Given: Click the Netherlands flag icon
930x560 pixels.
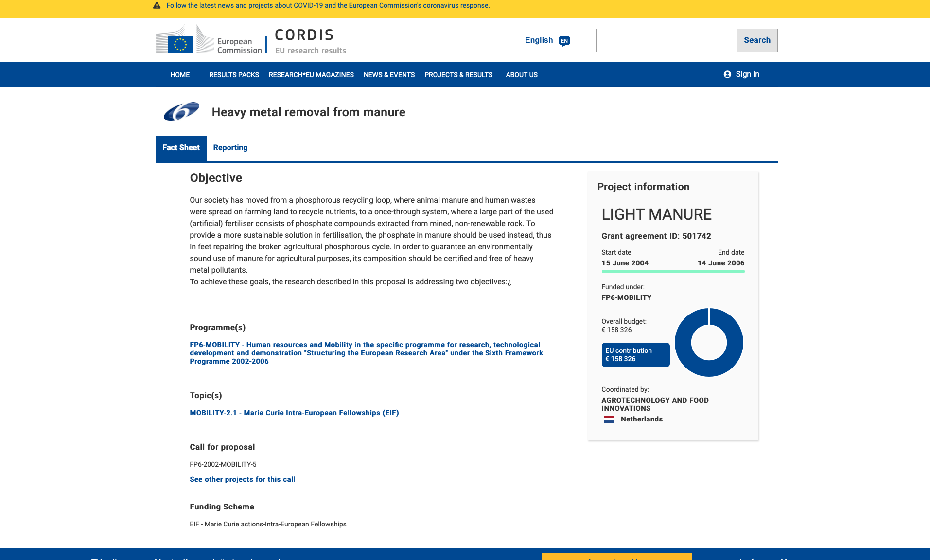Looking at the screenshot, I should 609,419.
